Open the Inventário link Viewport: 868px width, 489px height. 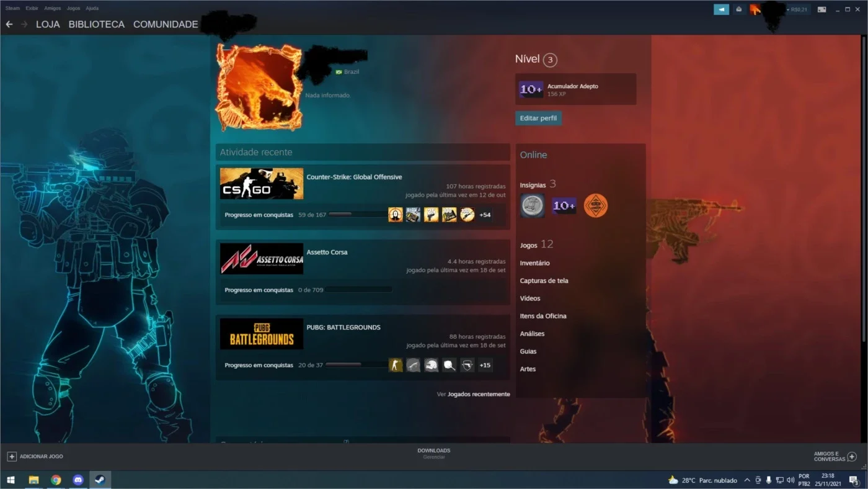(x=534, y=263)
